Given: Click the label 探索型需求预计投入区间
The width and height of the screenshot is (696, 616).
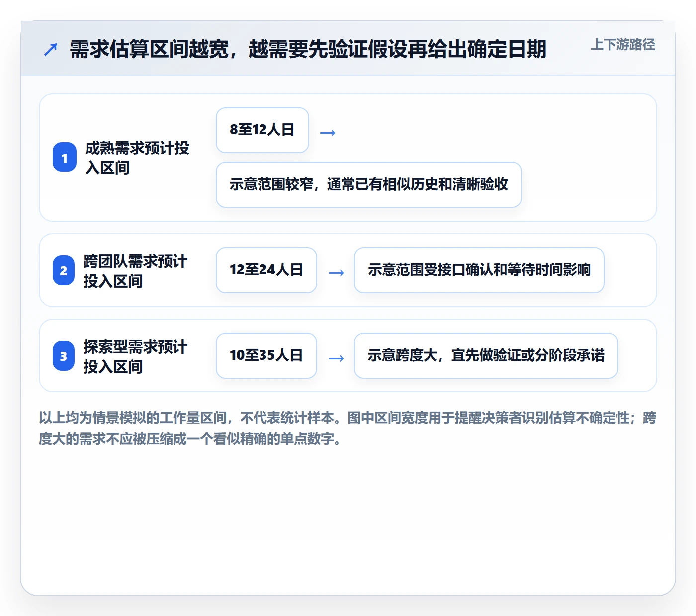Looking at the screenshot, I should (135, 357).
